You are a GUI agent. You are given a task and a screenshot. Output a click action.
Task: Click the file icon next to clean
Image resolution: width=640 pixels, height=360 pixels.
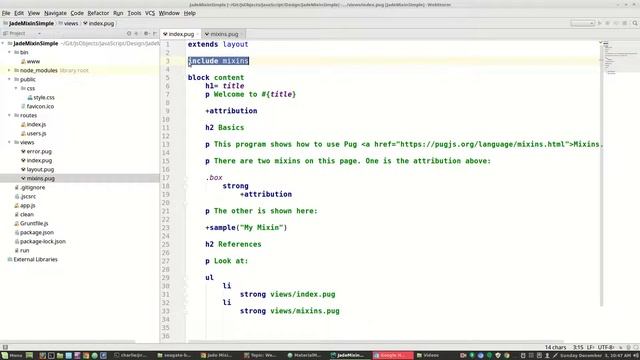tap(17, 214)
